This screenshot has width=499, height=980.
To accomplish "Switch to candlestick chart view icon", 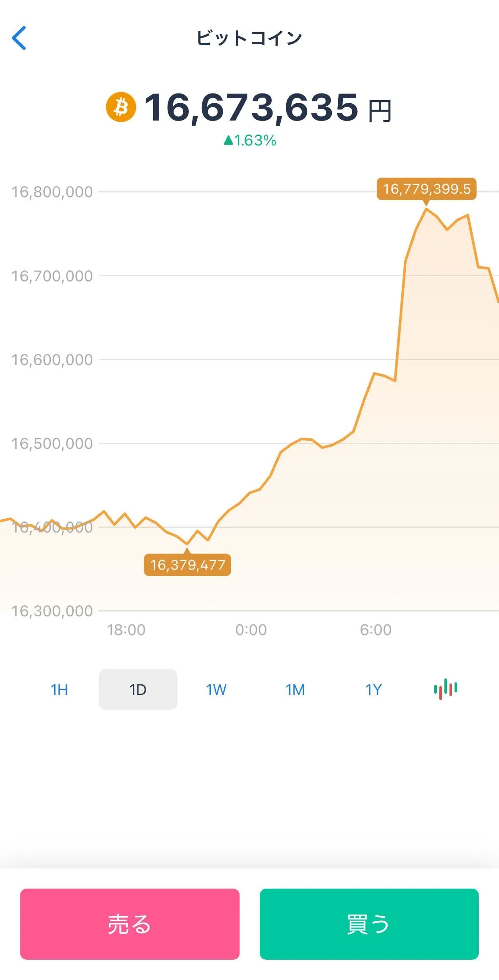I will [x=445, y=689].
